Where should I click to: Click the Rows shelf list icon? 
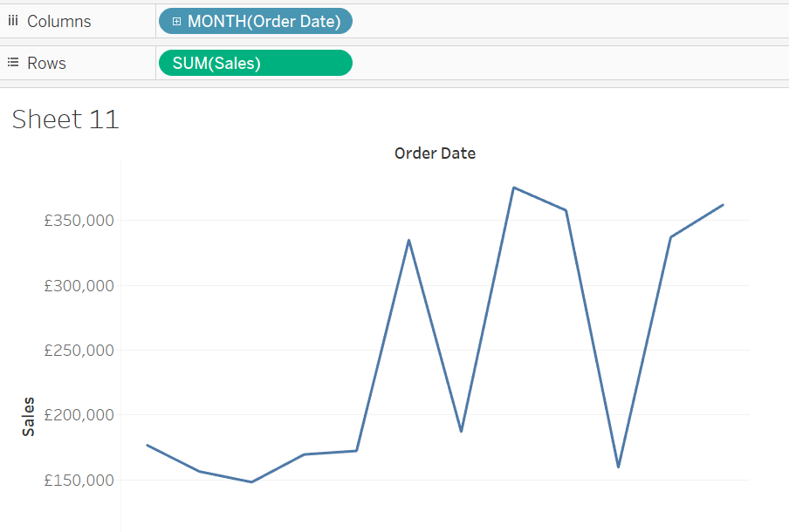[x=12, y=62]
